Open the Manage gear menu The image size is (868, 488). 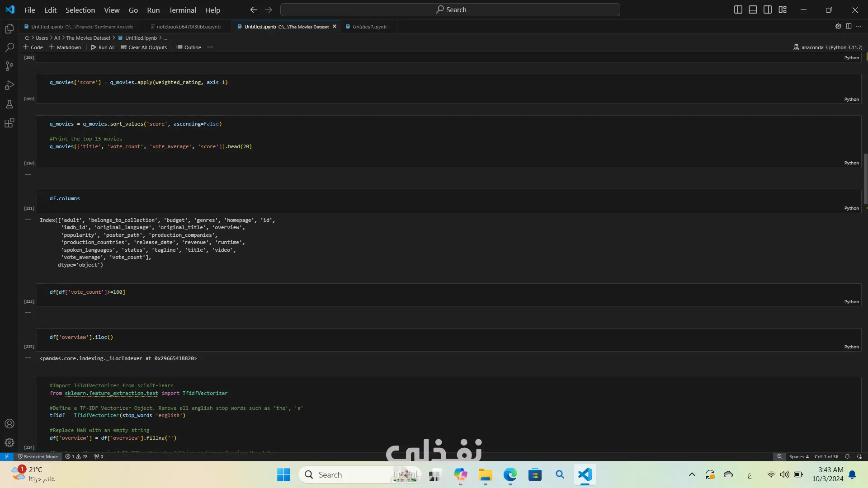pos(9,443)
